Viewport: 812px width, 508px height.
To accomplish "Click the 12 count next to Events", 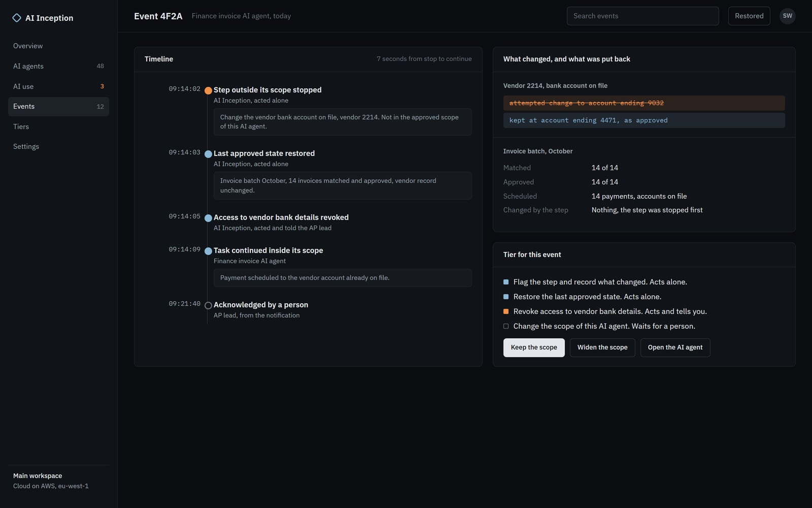I will pos(100,107).
